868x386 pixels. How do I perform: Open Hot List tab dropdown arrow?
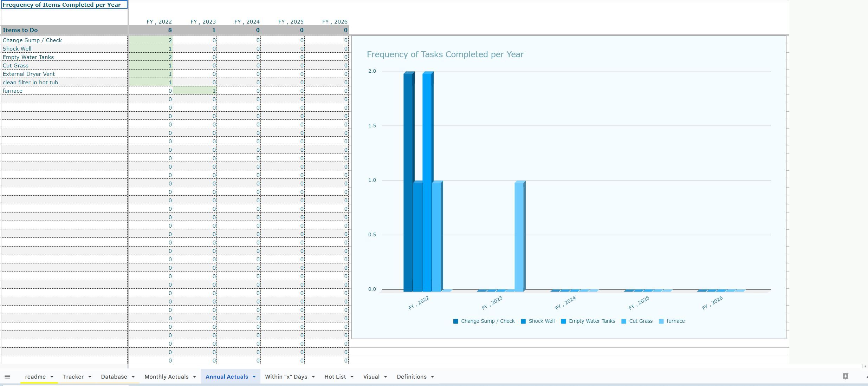352,377
